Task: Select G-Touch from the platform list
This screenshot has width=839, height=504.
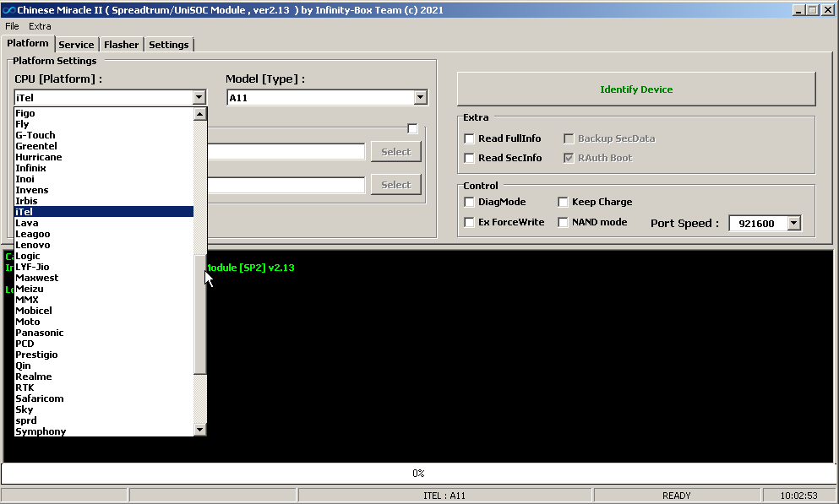Action: click(x=104, y=135)
